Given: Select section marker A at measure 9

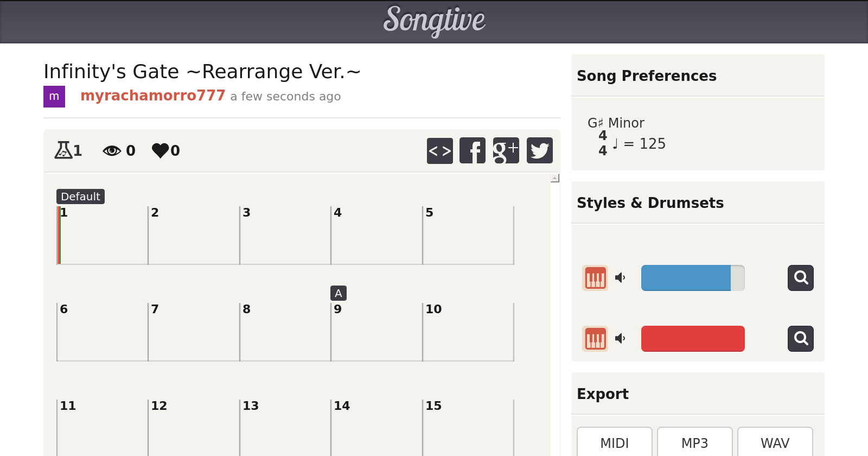Looking at the screenshot, I should pos(339,293).
